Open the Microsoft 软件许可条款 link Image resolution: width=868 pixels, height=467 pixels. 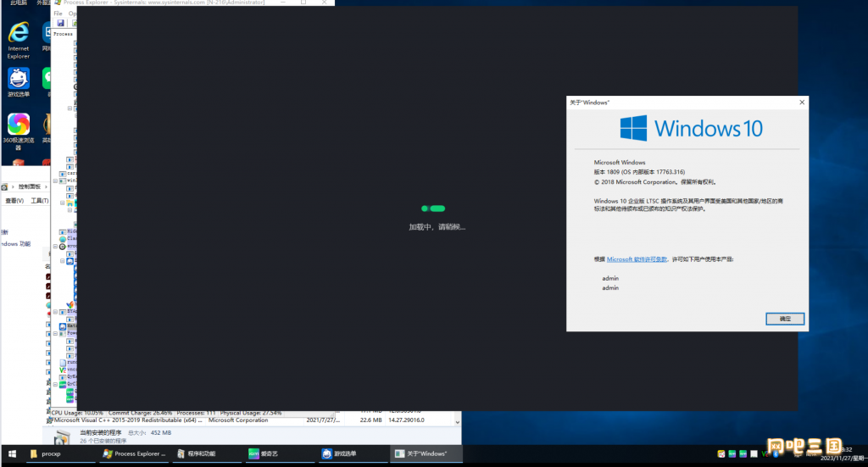tap(637, 259)
